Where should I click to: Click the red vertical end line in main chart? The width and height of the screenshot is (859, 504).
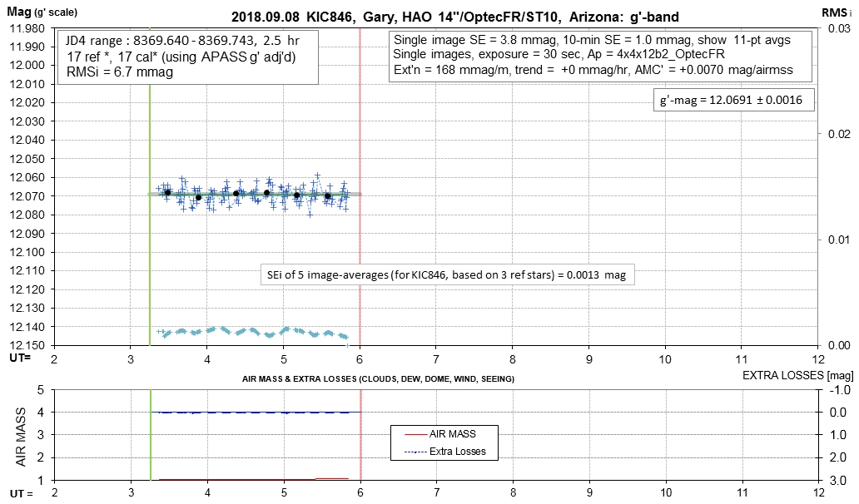point(360,186)
